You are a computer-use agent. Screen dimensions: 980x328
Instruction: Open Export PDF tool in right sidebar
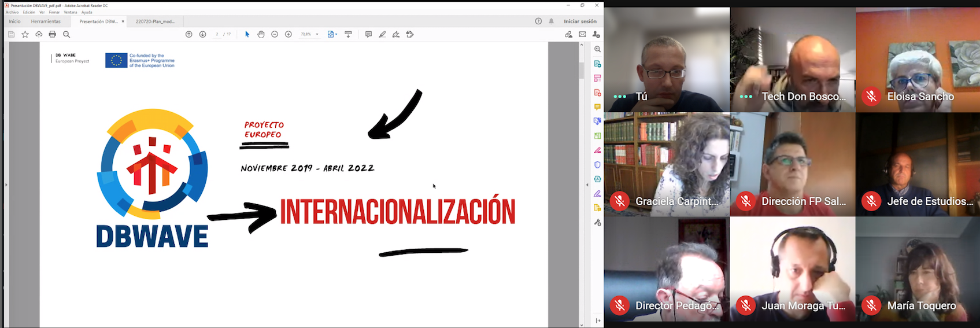point(598,64)
